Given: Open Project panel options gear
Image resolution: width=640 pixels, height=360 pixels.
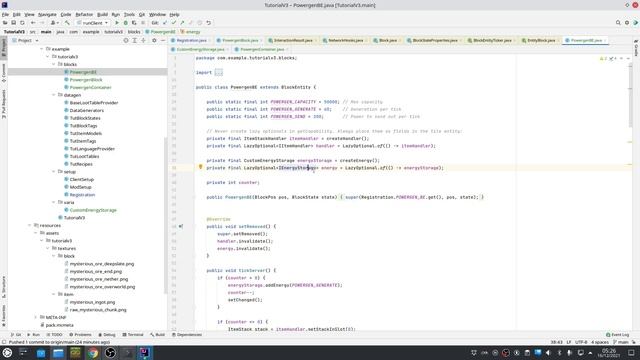Looking at the screenshot, I should [x=154, y=40].
